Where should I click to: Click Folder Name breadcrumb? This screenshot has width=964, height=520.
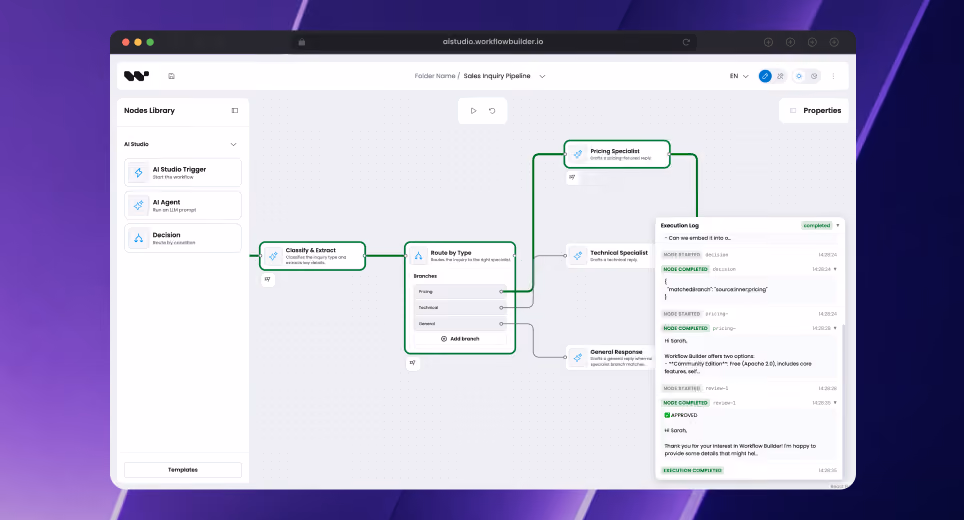435,76
